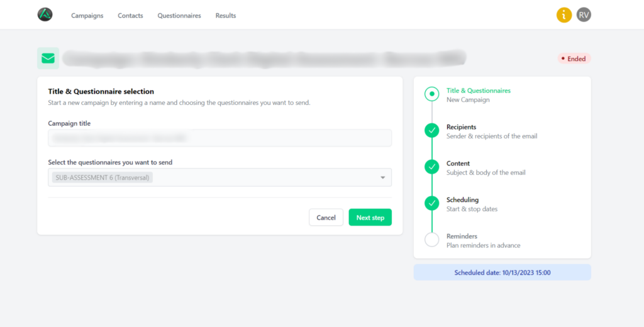This screenshot has width=644, height=327.
Task: Open the yellow info icon
Action: 564,15
